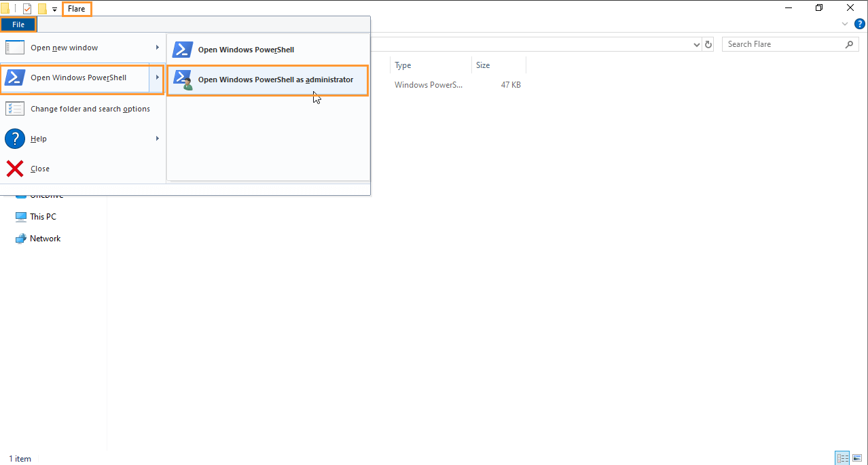
Task: Click the New folder quick access icon
Action: (x=42, y=9)
